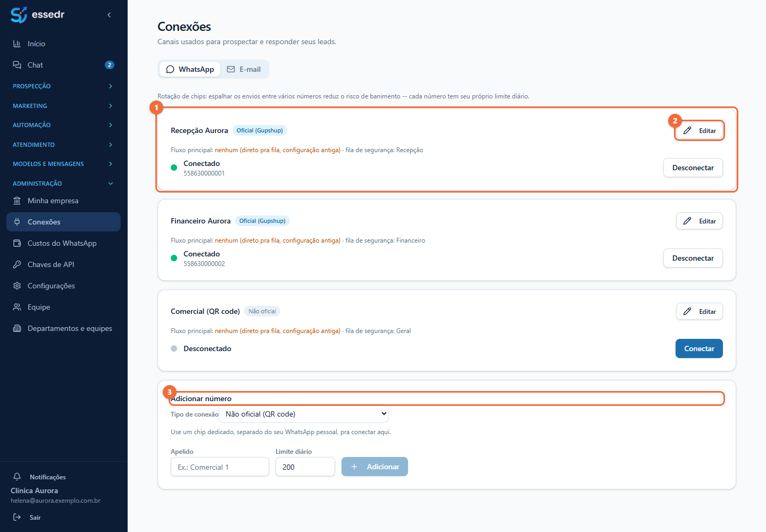The image size is (766, 532).
Task: Click helena@aurora.exemplo.com.br account email
Action: [x=55, y=501]
